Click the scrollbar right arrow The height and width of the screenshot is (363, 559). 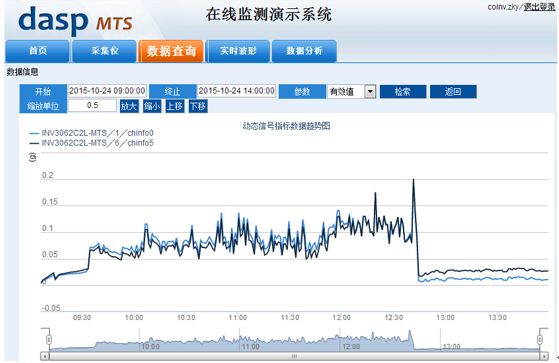point(544,356)
